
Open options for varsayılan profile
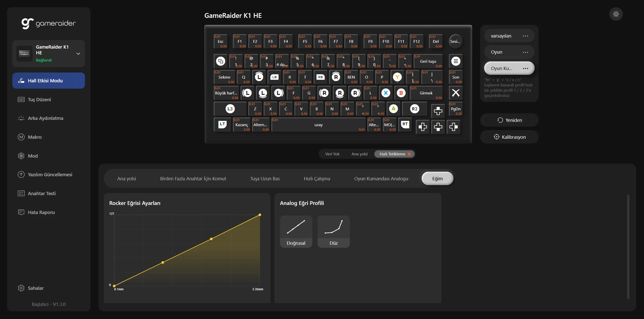[x=525, y=36]
